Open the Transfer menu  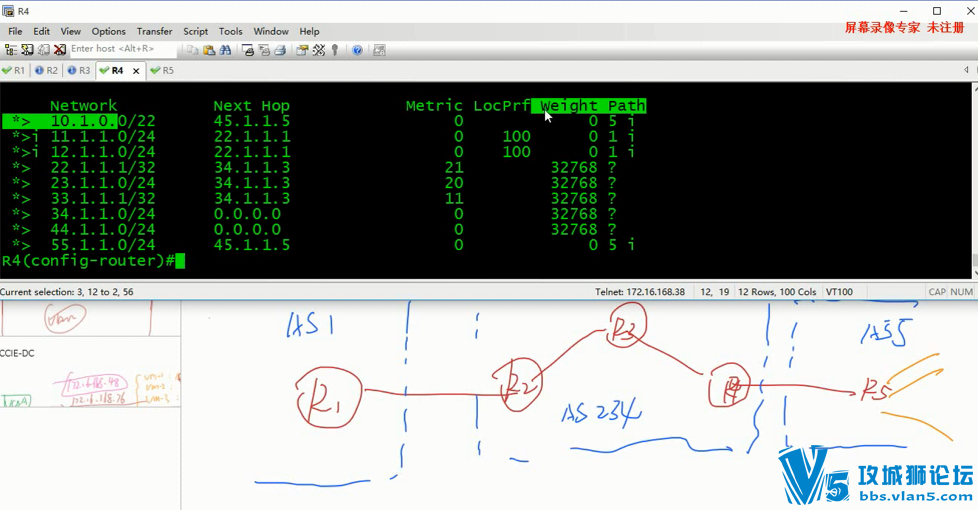(155, 31)
